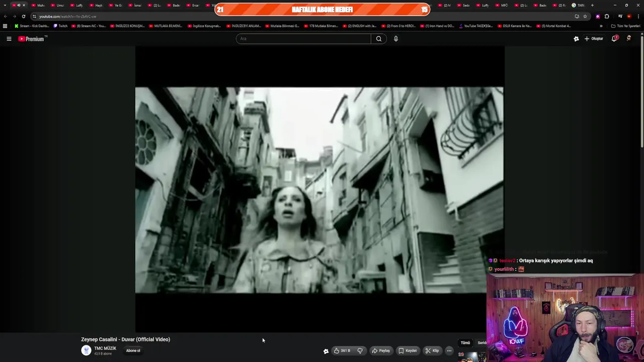Open TMC MÜZİK channel name link
The width and height of the screenshot is (644, 362).
coord(105,348)
